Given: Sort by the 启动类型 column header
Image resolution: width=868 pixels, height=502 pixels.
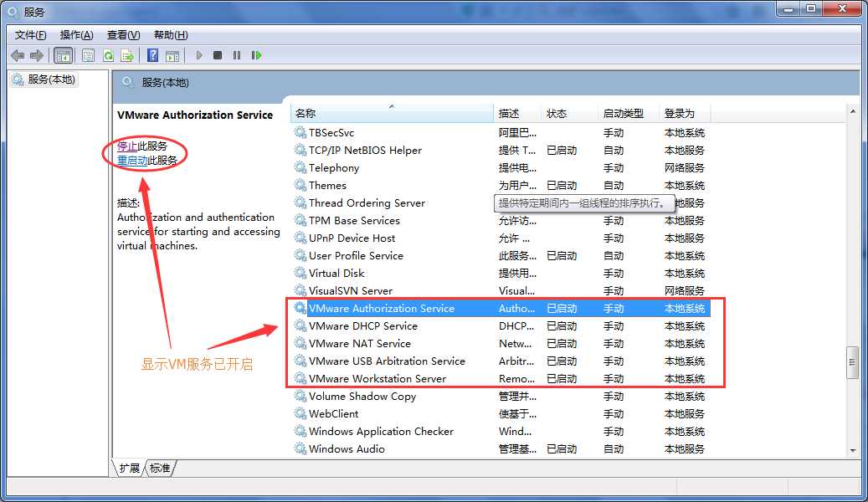Looking at the screenshot, I should [629, 114].
